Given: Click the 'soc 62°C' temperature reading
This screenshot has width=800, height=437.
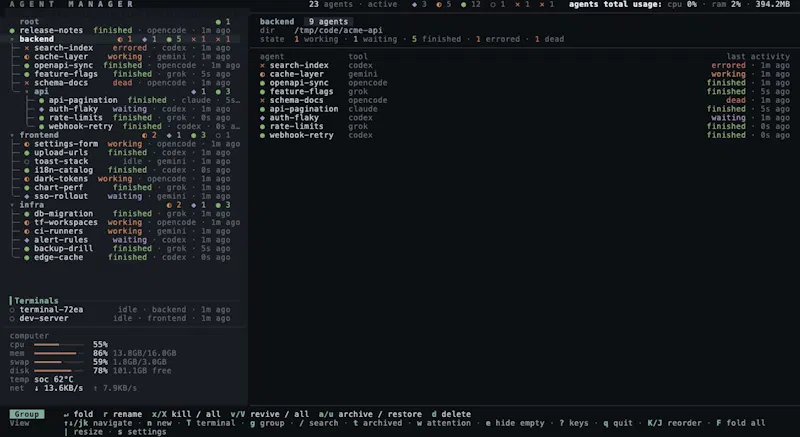Looking at the screenshot, I should coord(54,379).
